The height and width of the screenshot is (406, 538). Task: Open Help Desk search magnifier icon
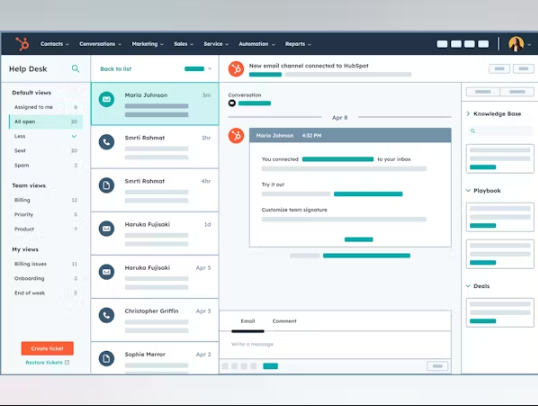click(75, 69)
